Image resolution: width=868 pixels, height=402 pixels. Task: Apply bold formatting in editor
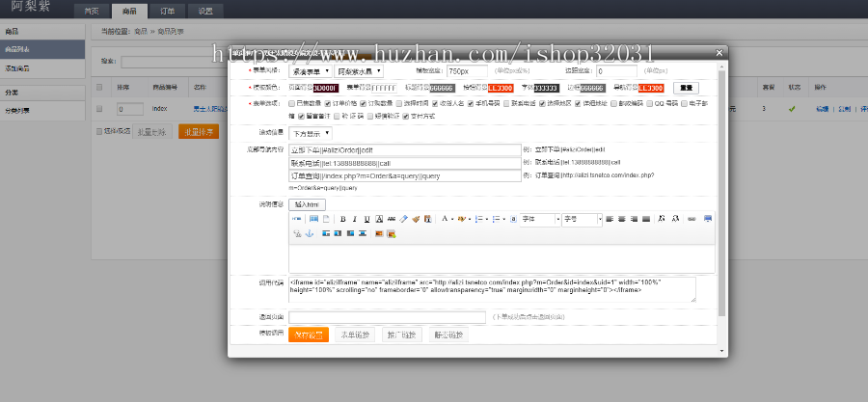pyautogui.click(x=342, y=219)
